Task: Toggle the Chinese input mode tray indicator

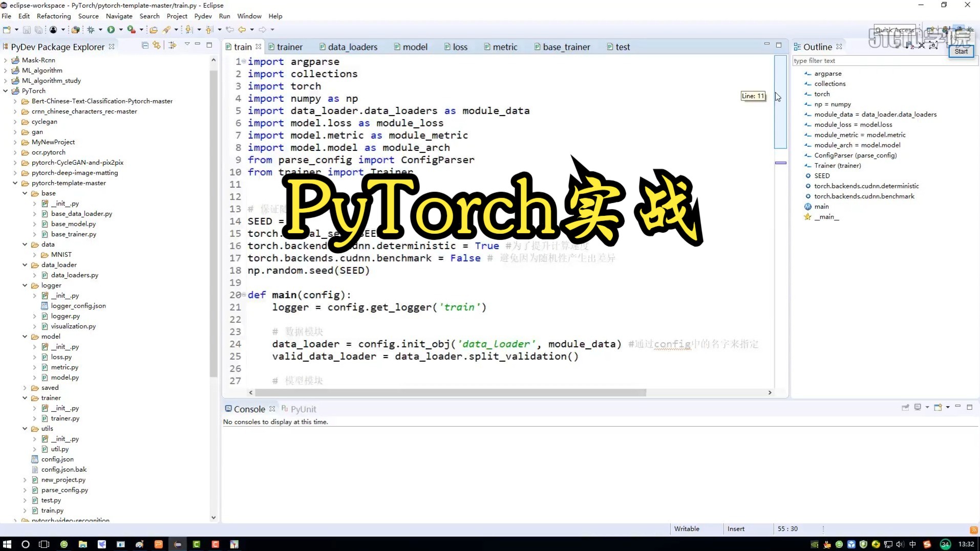Action: (x=912, y=544)
